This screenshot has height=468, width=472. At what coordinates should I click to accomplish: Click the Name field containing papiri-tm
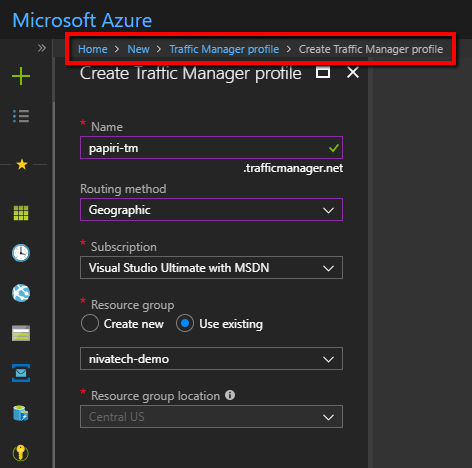[211, 148]
